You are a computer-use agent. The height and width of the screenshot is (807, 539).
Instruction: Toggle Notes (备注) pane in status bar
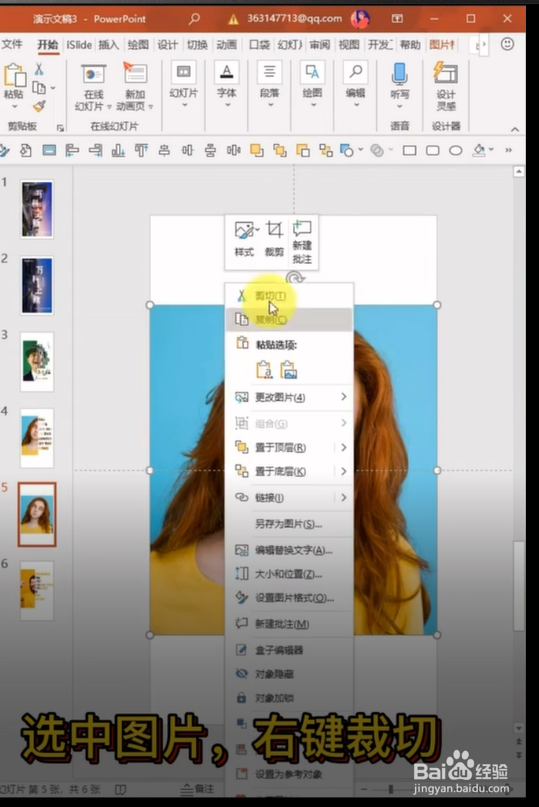[x=198, y=788]
